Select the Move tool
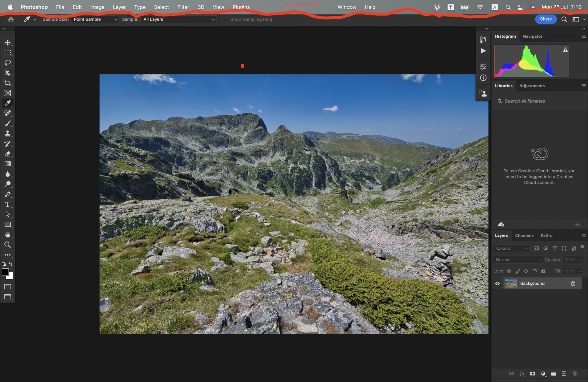Viewport: 588px width, 382px height. [8, 43]
